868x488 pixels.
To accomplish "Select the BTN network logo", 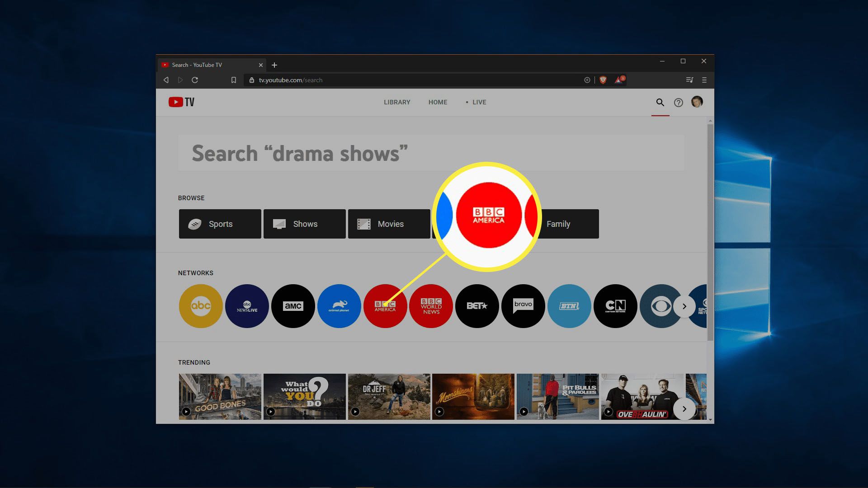I will pyautogui.click(x=569, y=306).
